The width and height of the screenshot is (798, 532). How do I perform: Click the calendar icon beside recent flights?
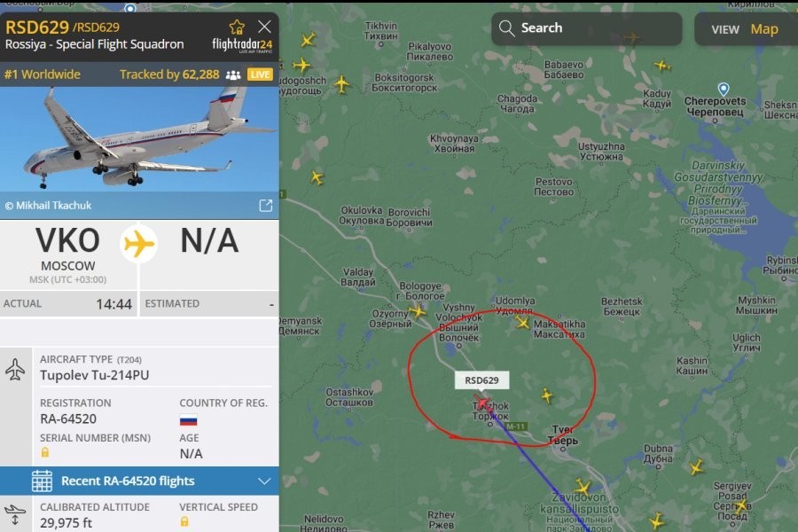(42, 481)
